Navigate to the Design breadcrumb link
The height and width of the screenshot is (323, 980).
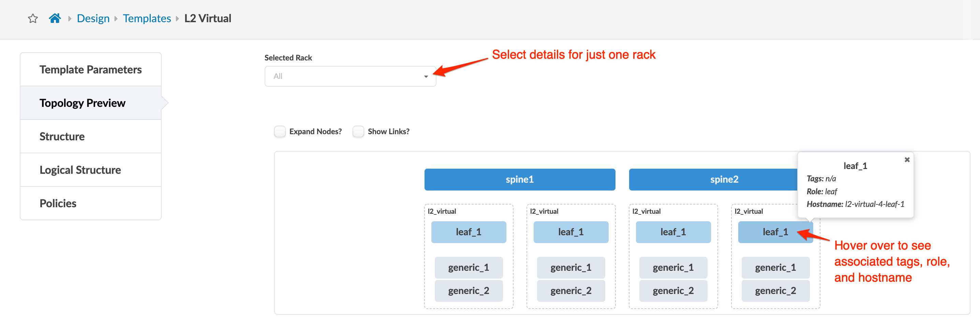point(93,18)
